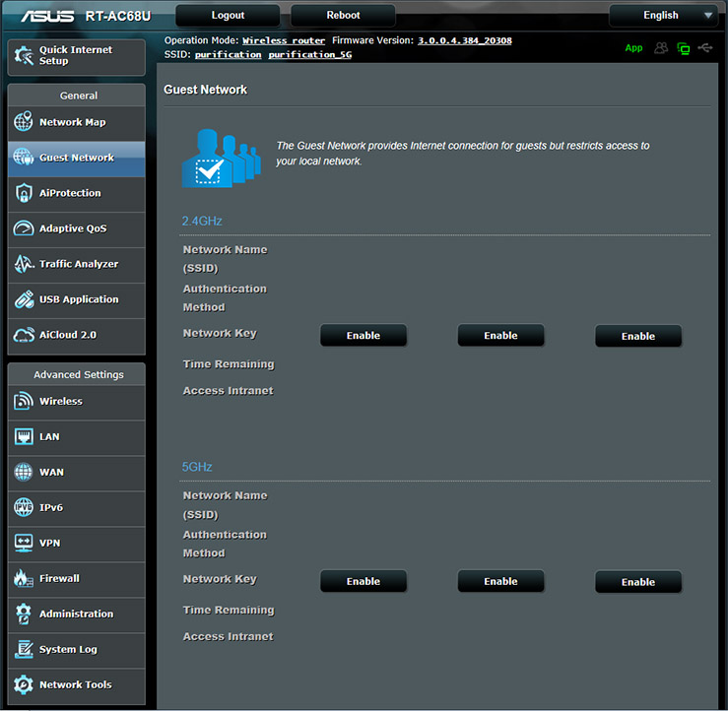Click the RT-AC68U model name

[118, 16]
